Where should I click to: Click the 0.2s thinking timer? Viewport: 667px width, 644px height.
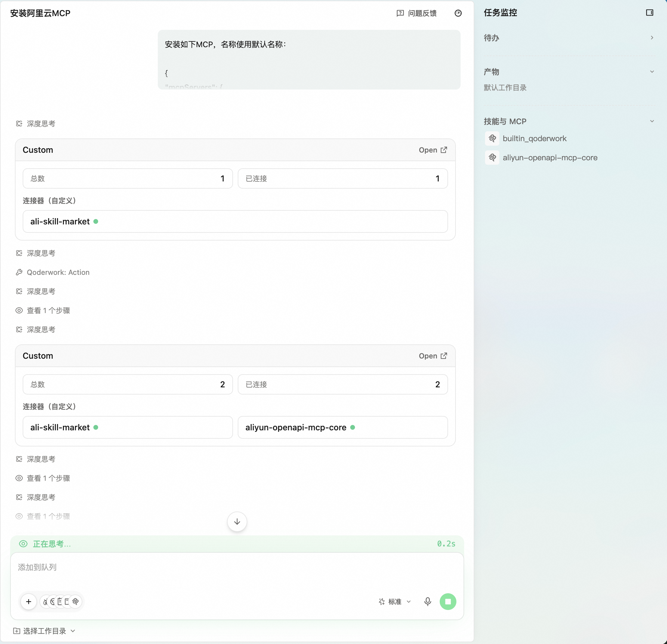click(446, 544)
